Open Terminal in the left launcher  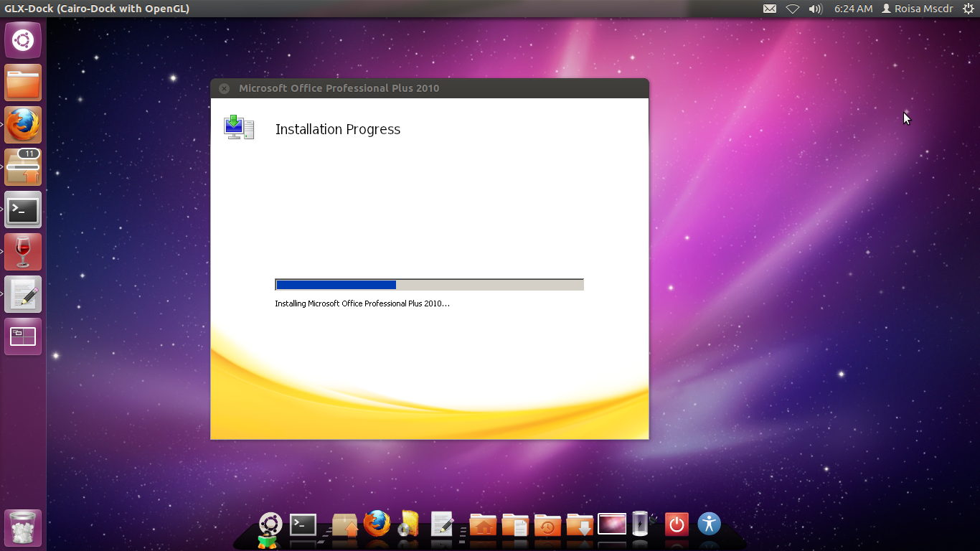(x=23, y=209)
